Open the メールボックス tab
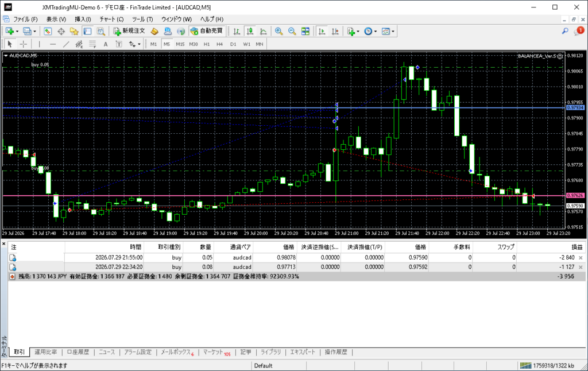The image size is (588, 371). [x=177, y=352]
